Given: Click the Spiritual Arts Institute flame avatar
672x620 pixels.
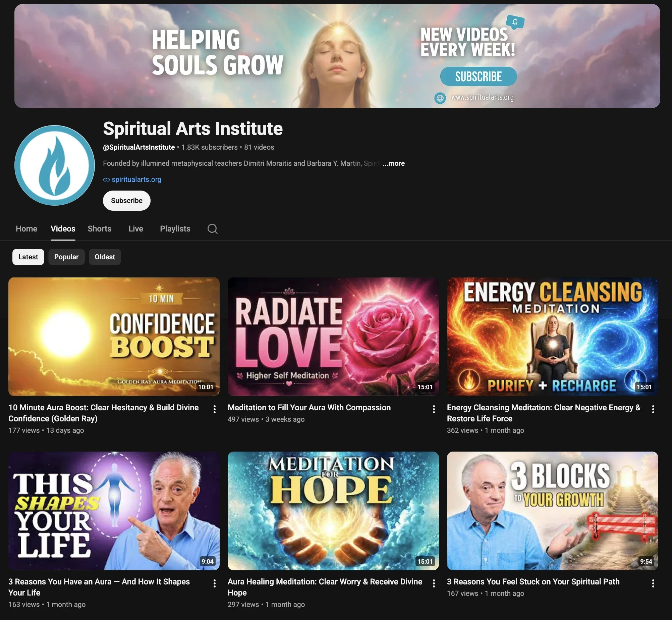Looking at the screenshot, I should 55,165.
